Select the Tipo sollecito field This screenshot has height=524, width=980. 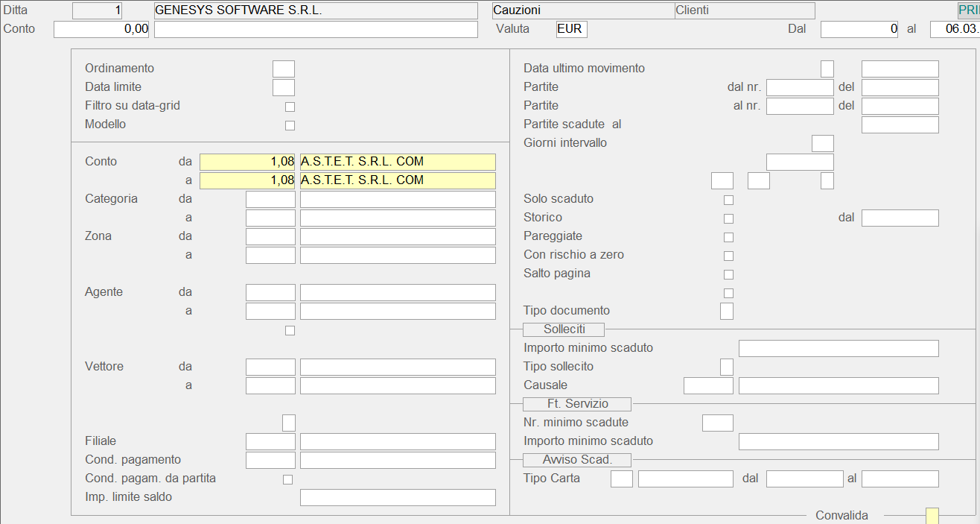(x=726, y=367)
